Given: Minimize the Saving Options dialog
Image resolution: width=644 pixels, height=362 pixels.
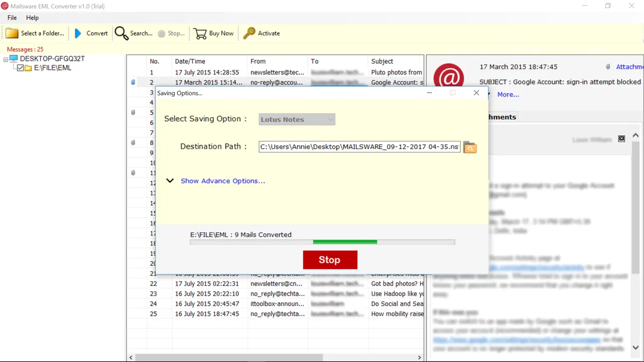Looking at the screenshot, I should point(429,93).
